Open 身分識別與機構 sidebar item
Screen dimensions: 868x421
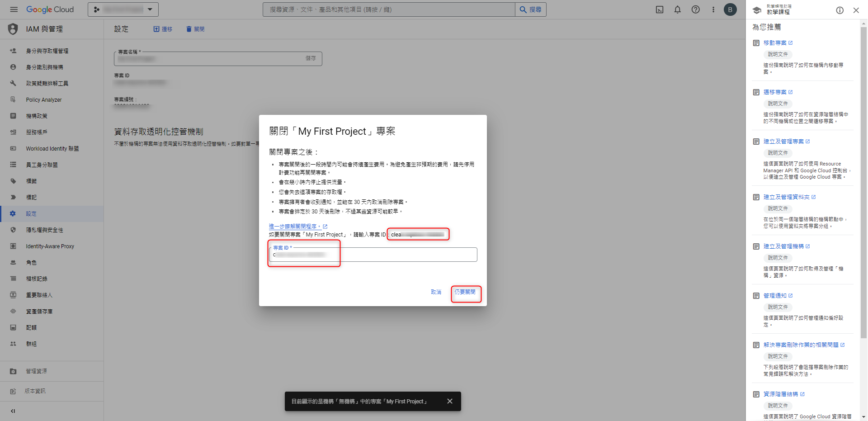pos(52,67)
